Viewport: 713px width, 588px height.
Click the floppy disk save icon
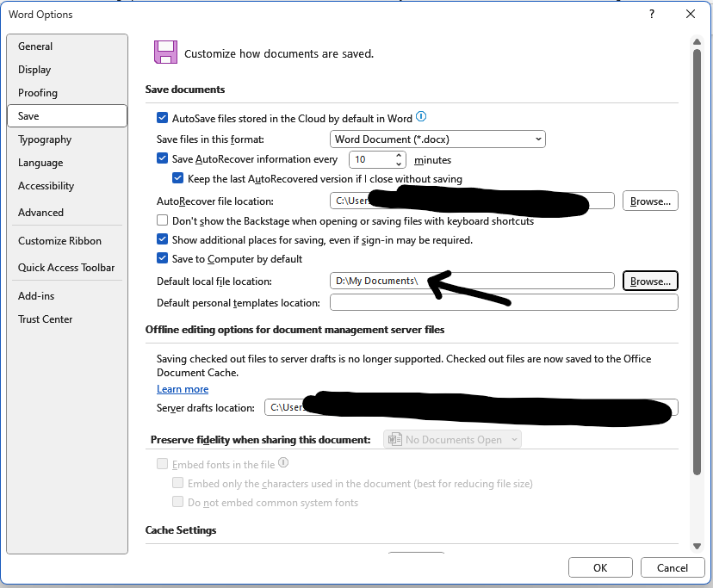pyautogui.click(x=165, y=52)
